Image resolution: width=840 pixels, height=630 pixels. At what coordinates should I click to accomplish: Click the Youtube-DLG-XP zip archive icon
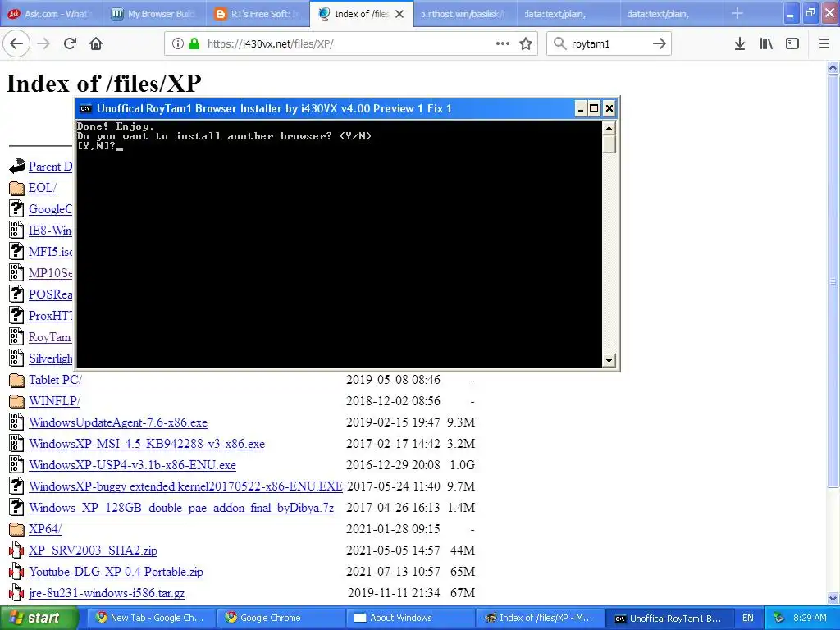(16, 572)
